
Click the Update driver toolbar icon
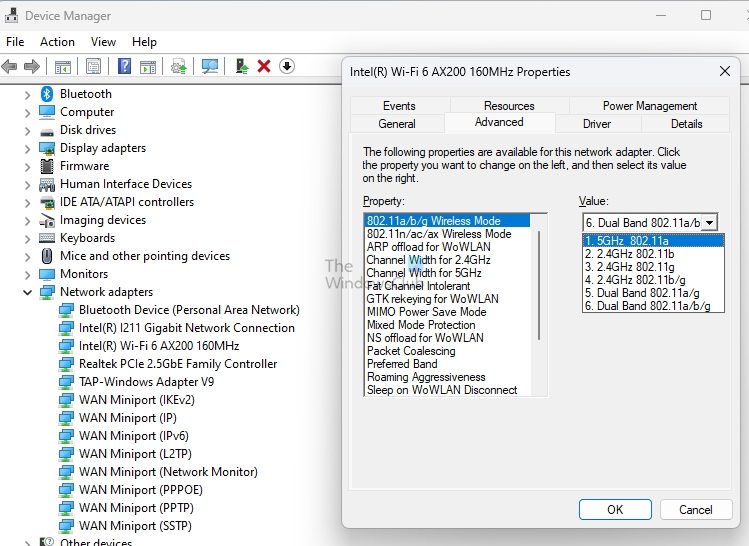179,66
